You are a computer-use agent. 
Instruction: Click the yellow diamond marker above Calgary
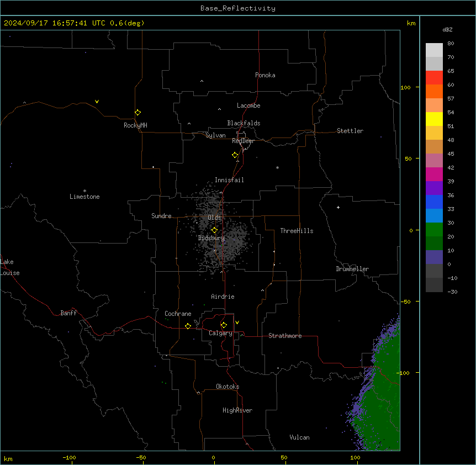click(x=224, y=325)
